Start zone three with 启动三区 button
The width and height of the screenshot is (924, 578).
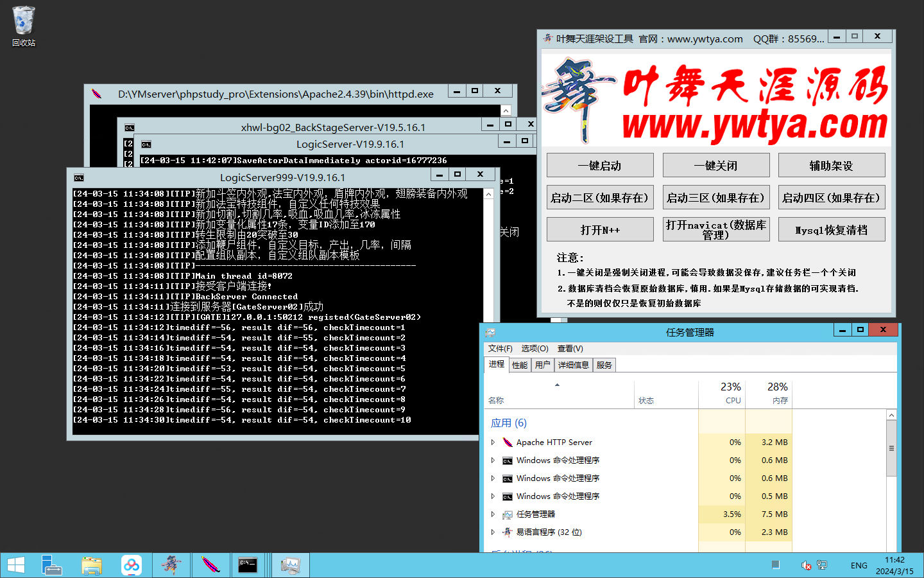click(x=716, y=197)
